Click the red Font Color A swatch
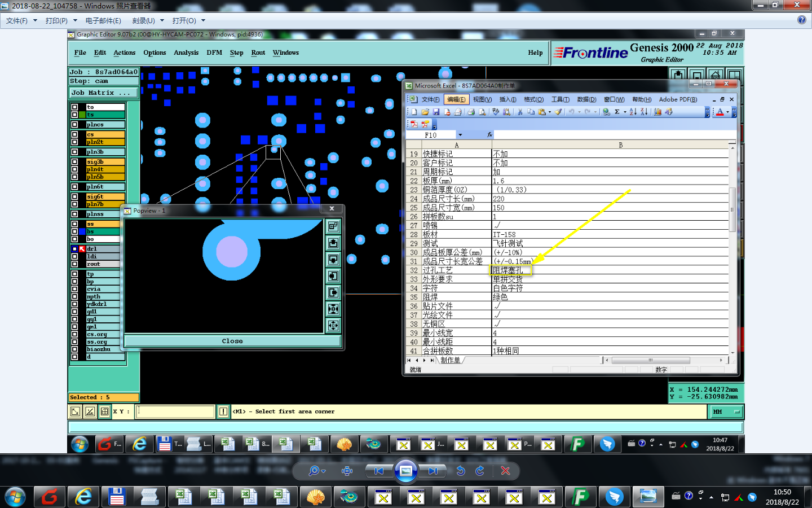This screenshot has width=812, height=508. click(x=720, y=112)
